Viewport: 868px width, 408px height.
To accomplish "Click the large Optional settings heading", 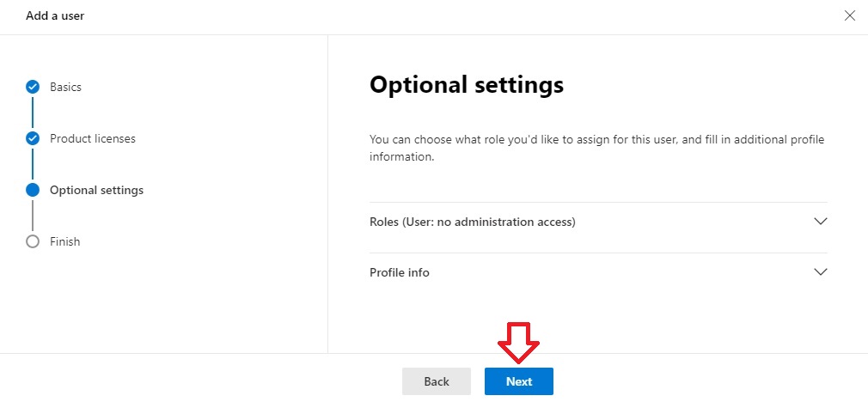I will (466, 85).
